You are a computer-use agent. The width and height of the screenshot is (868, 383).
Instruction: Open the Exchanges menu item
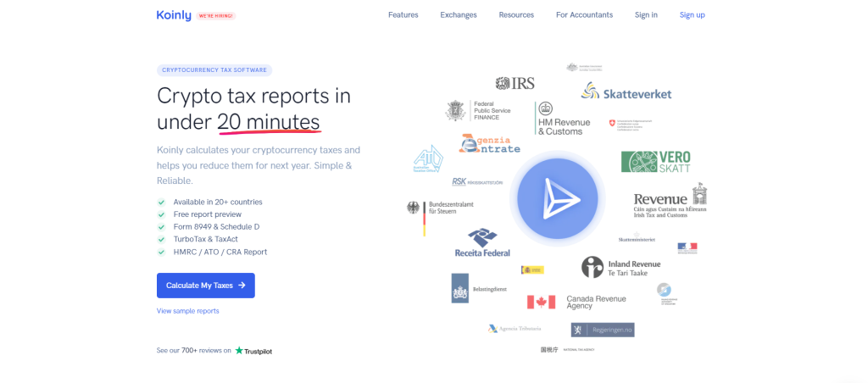(459, 15)
